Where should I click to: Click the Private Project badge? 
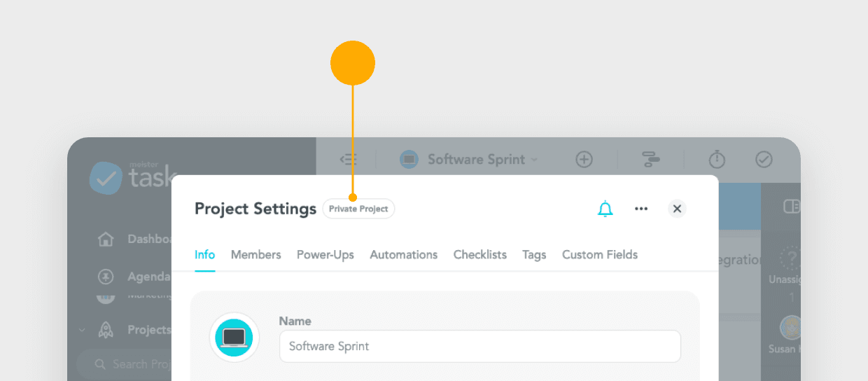coord(358,209)
